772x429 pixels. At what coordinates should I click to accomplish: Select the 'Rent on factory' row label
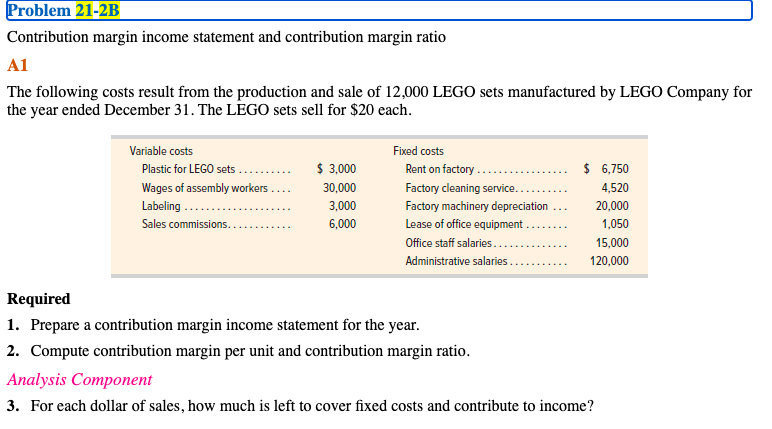coord(440,169)
